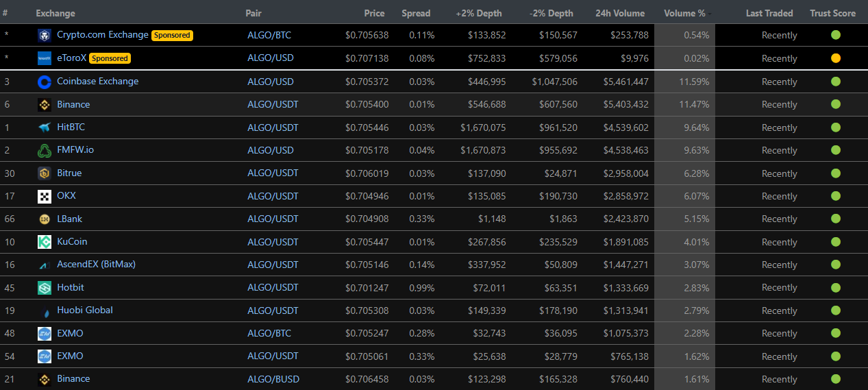Click the LBank logo icon
The width and height of the screenshot is (868, 390).
coord(45,219)
